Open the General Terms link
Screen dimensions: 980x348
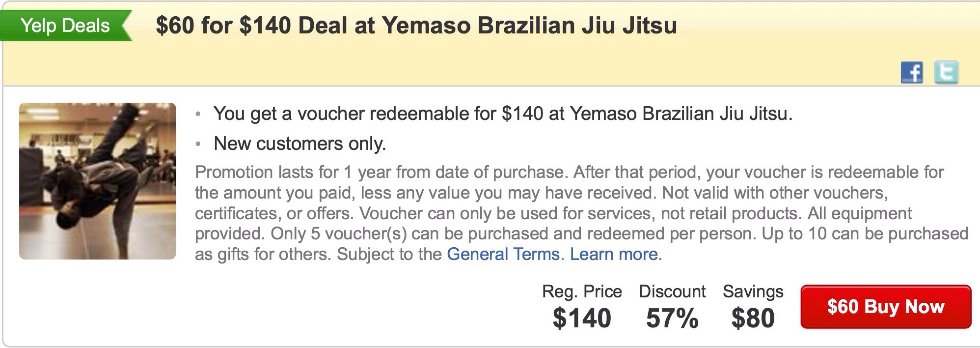(x=503, y=254)
